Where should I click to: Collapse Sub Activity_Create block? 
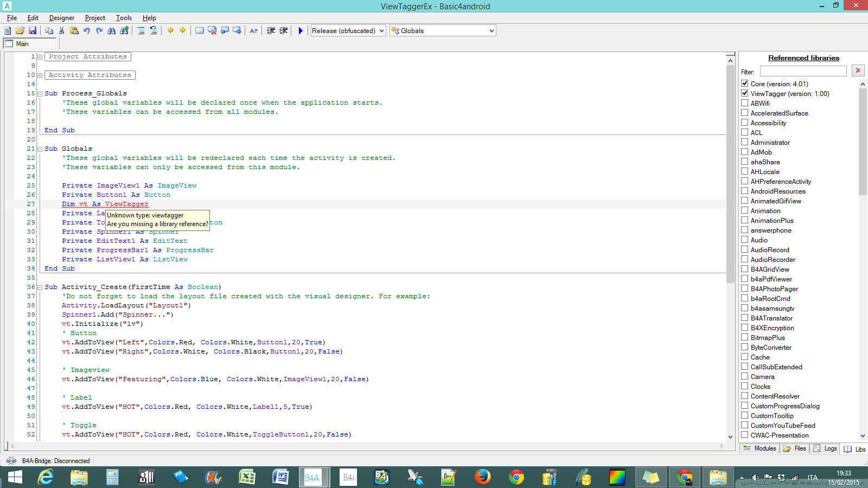pos(40,287)
